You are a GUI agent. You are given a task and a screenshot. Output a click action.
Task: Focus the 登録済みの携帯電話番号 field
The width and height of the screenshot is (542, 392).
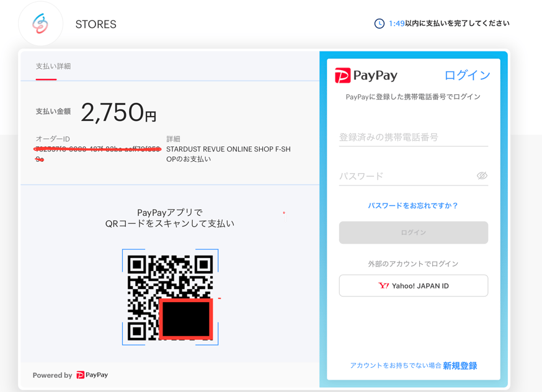pos(414,137)
